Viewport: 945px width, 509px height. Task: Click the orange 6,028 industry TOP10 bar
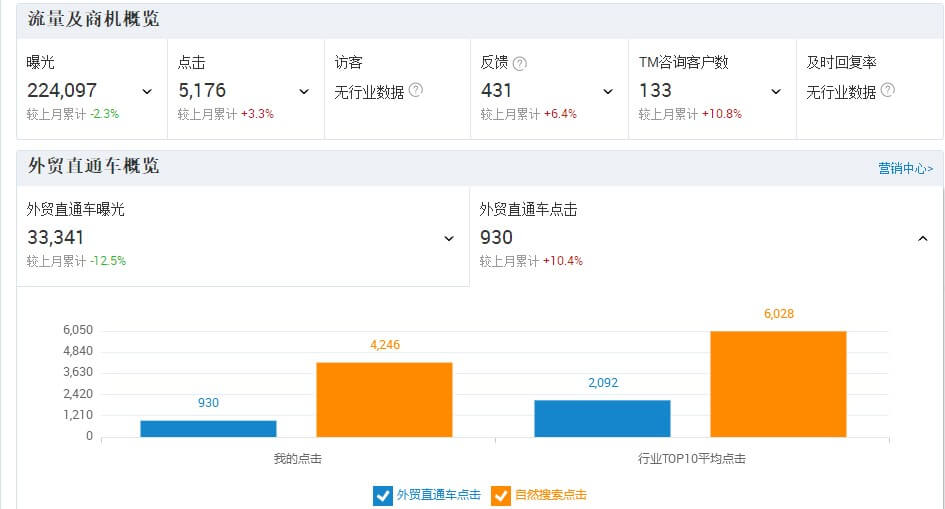(x=779, y=384)
